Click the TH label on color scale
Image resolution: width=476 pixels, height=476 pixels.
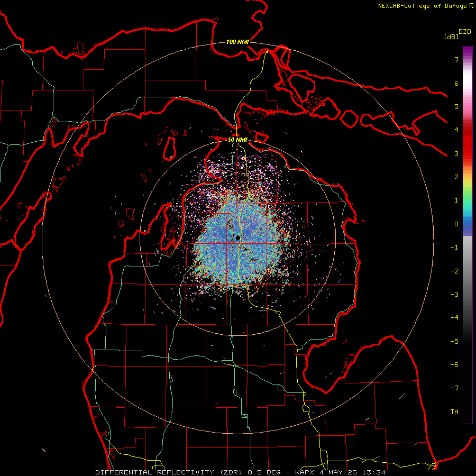pyautogui.click(x=454, y=412)
